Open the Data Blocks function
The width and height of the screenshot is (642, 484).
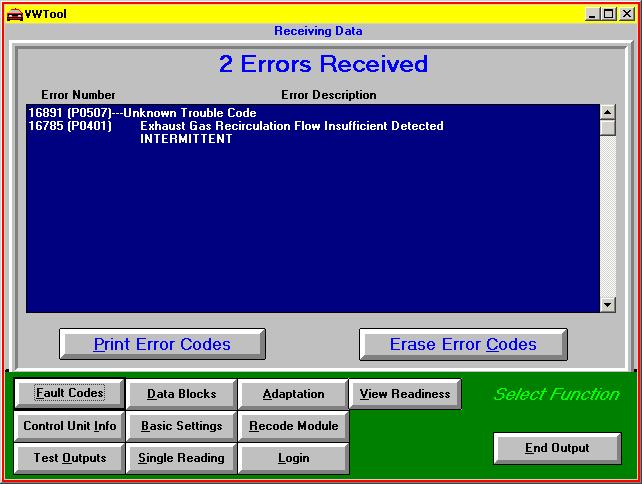tap(181, 394)
